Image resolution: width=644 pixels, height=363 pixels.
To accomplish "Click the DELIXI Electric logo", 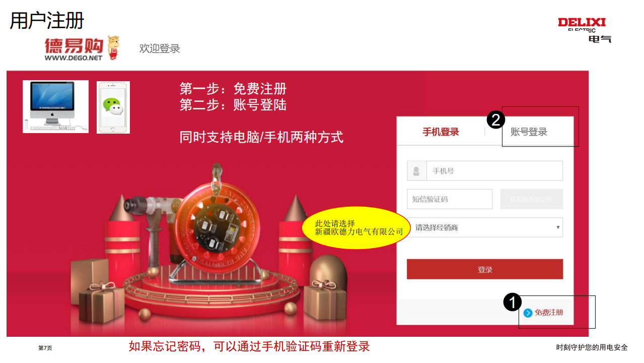I will tap(584, 30).
